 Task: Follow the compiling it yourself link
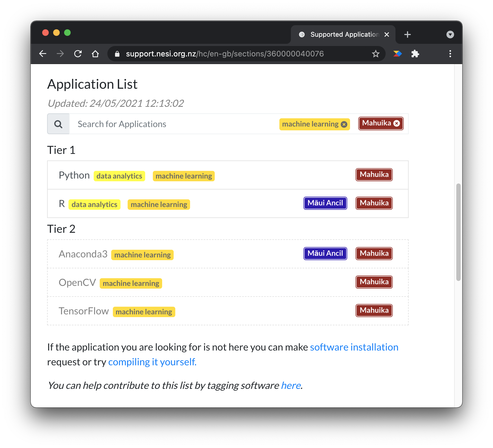click(152, 362)
